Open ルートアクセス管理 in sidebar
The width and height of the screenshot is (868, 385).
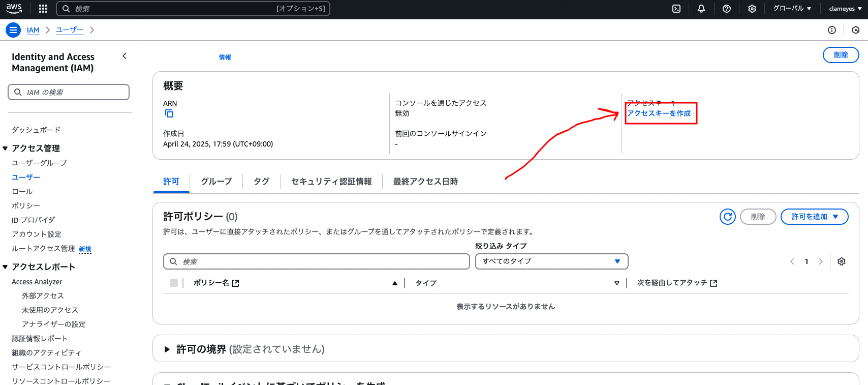pyautogui.click(x=43, y=248)
